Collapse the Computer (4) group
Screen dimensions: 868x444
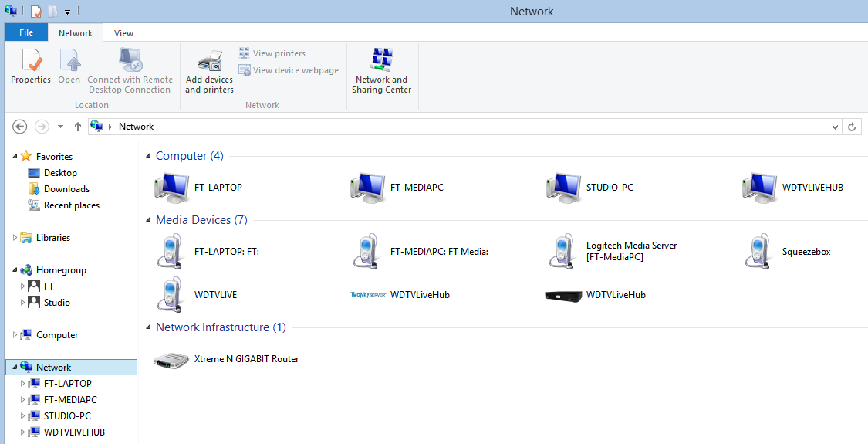pyautogui.click(x=149, y=156)
